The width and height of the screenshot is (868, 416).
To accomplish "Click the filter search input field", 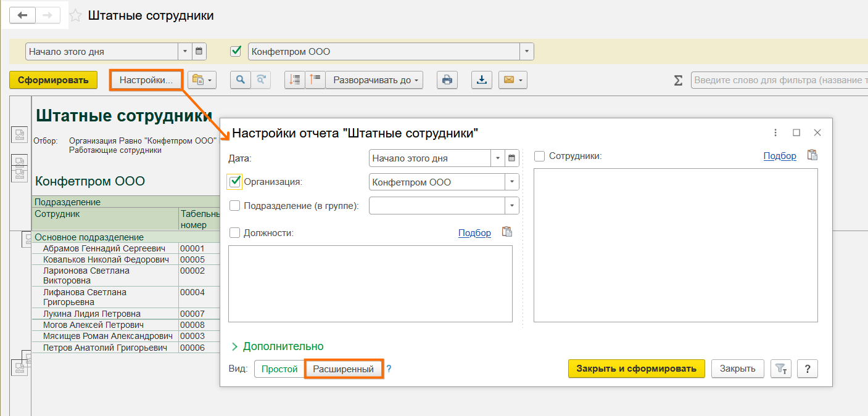I will click(779, 80).
